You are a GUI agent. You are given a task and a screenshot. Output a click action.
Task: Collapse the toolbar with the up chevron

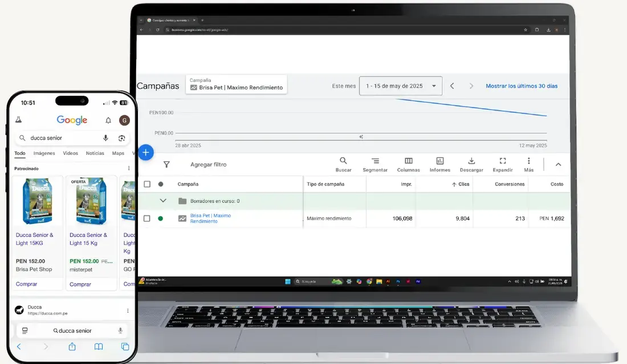[558, 164]
